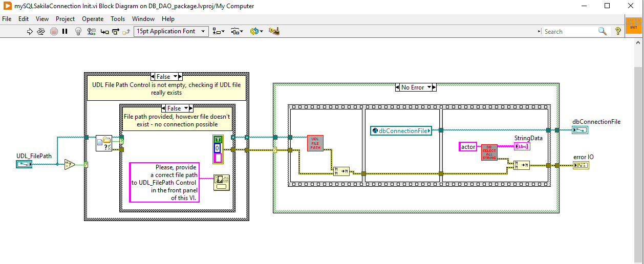Click the context Help question mark button
Screen dimensions: 644x264
[x=618, y=31]
